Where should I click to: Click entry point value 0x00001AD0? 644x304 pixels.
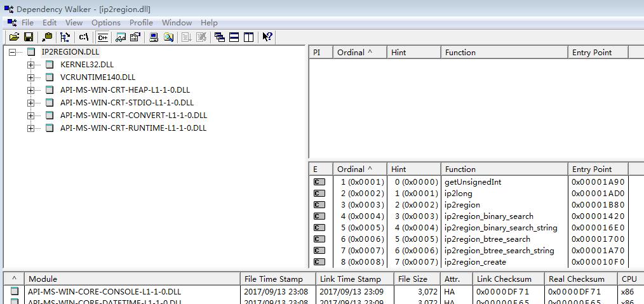coord(598,194)
